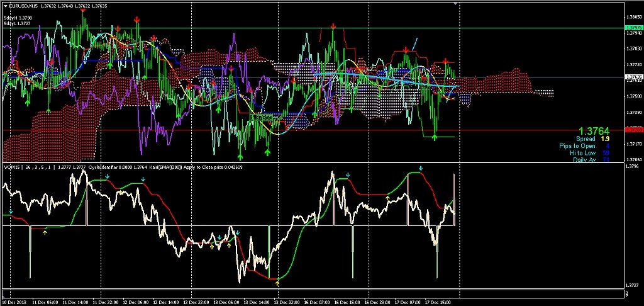Select the 5dgyH 1.3798 label
Screen dimensions: 644x306
tap(18, 18)
